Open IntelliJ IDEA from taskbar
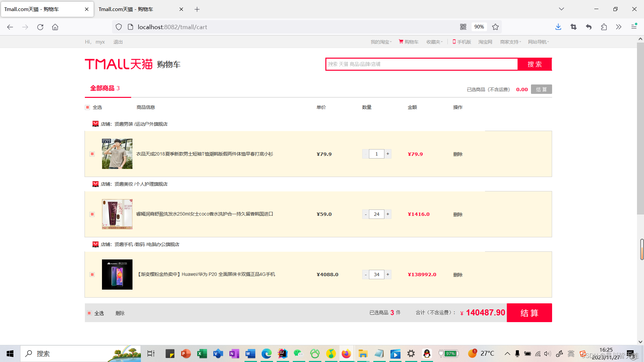This screenshot has height=362, width=644. click(283, 354)
